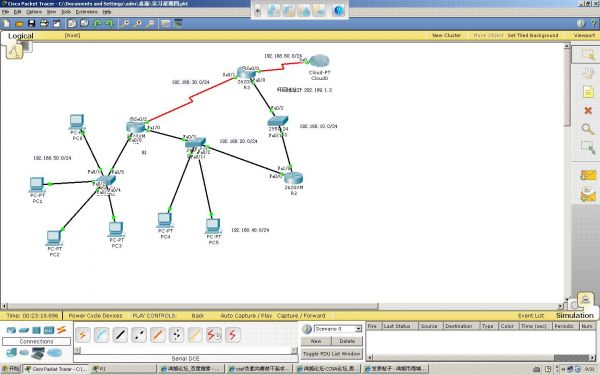Click the Save file toolbar icon
Viewport: 600px width, 375px height.
(x=31, y=24)
